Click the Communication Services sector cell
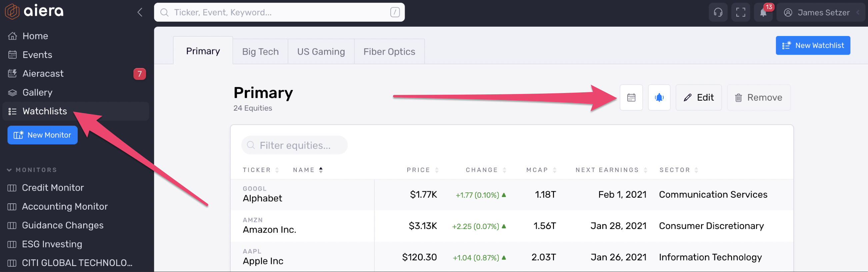 713,195
